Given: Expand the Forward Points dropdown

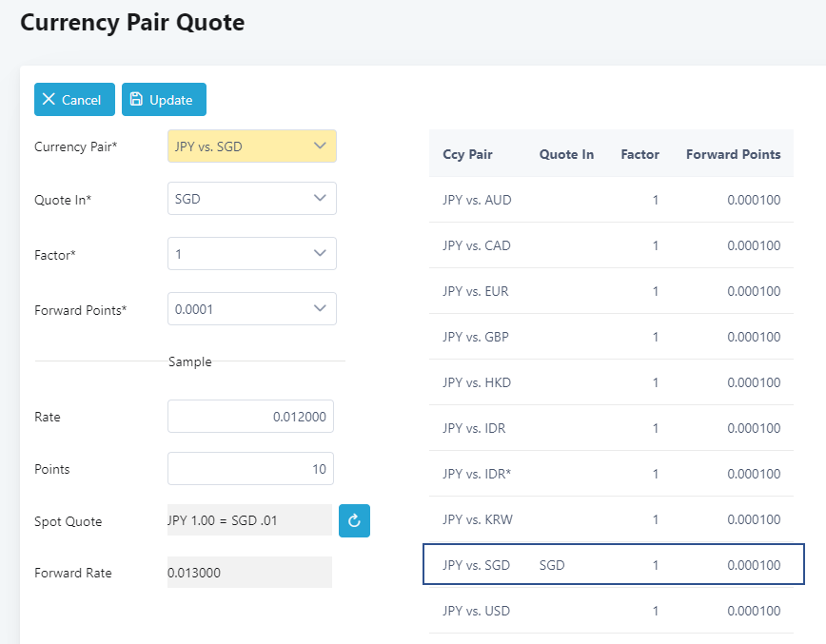Looking at the screenshot, I should tap(251, 309).
